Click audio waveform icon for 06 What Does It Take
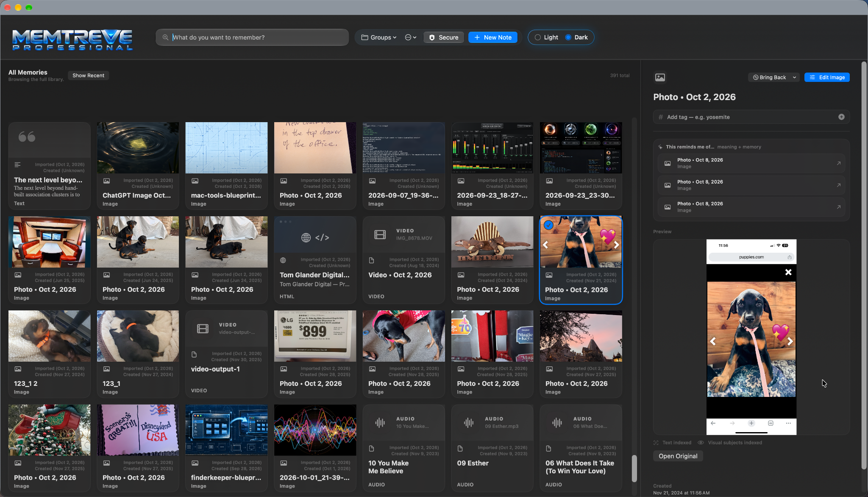 tap(557, 422)
